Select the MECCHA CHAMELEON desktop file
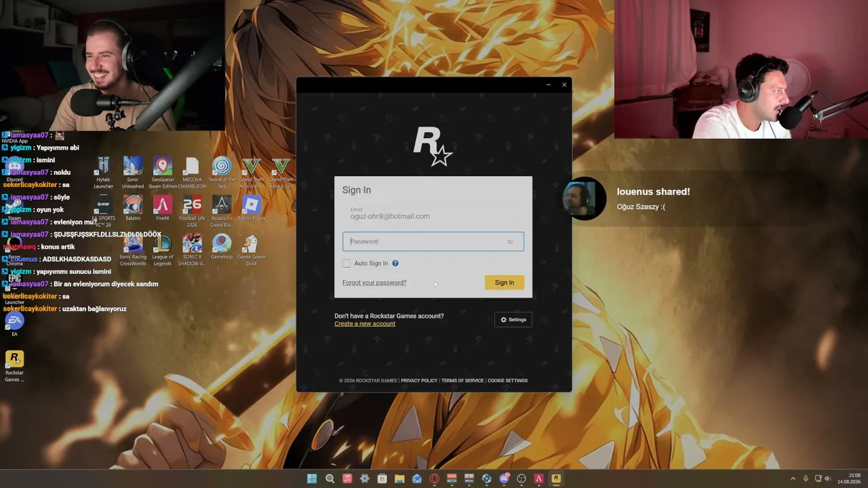 [x=192, y=172]
